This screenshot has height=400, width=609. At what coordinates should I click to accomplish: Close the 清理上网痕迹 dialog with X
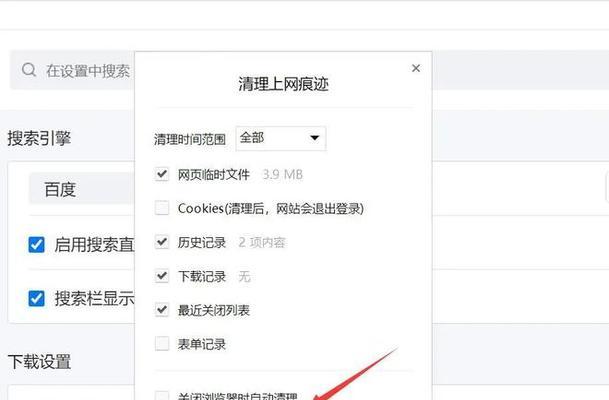[416, 68]
